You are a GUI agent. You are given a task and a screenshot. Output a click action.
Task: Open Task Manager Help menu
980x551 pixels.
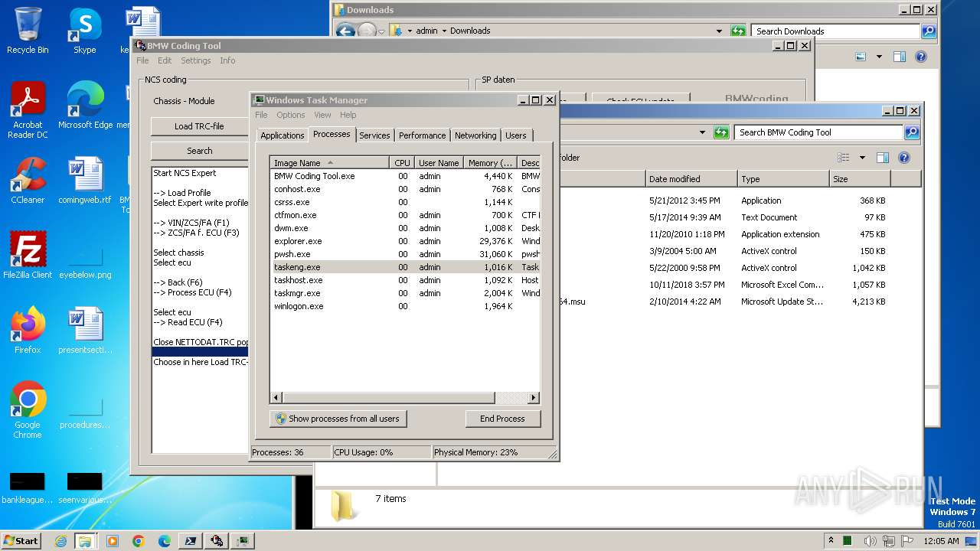(348, 115)
